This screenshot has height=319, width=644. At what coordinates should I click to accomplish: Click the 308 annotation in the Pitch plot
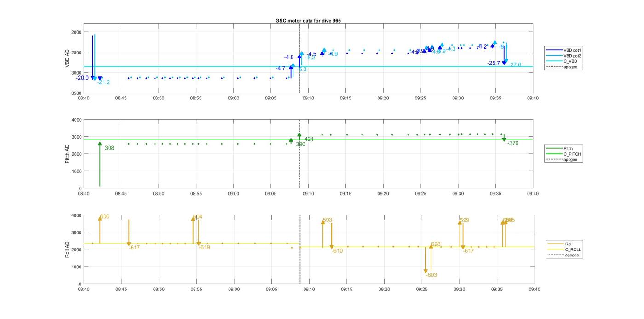coord(109,148)
